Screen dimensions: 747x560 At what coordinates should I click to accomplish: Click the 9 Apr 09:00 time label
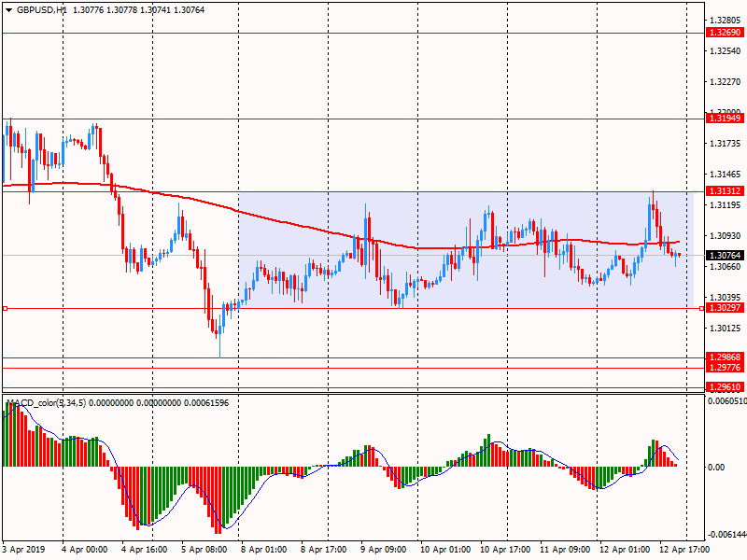pyautogui.click(x=383, y=550)
